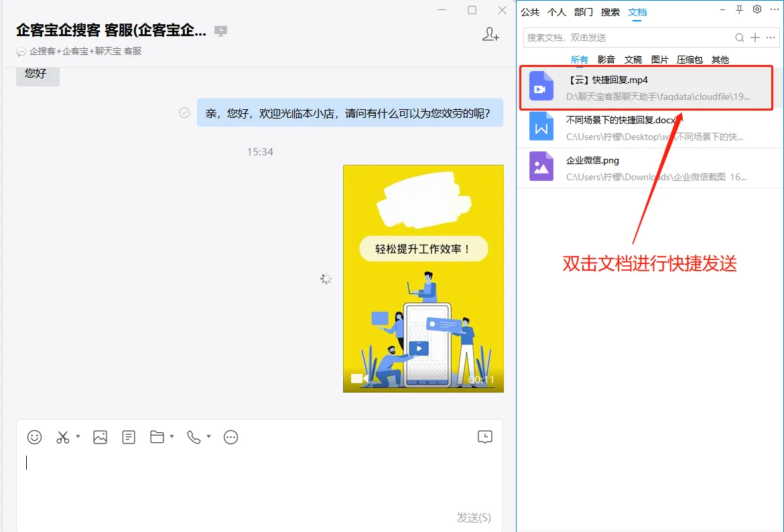Open the folder file icon

pyautogui.click(x=157, y=437)
